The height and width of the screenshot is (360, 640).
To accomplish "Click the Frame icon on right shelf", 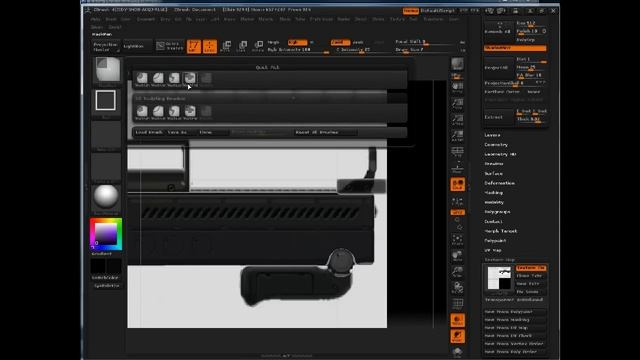I will [x=457, y=240].
